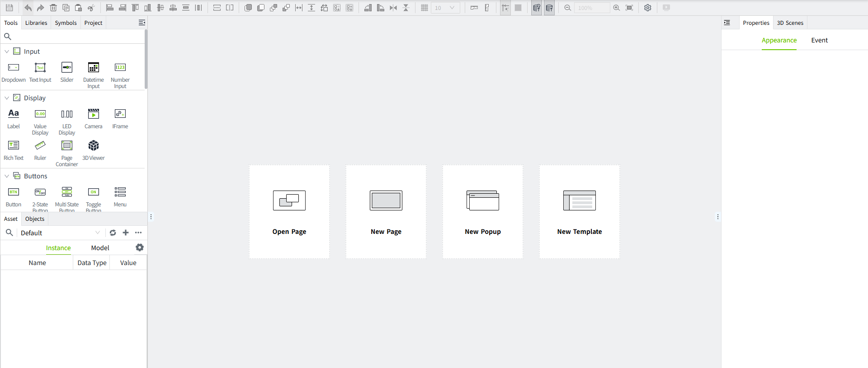Choose the 3D Viewer widget
The width and height of the screenshot is (868, 368).
click(94, 150)
